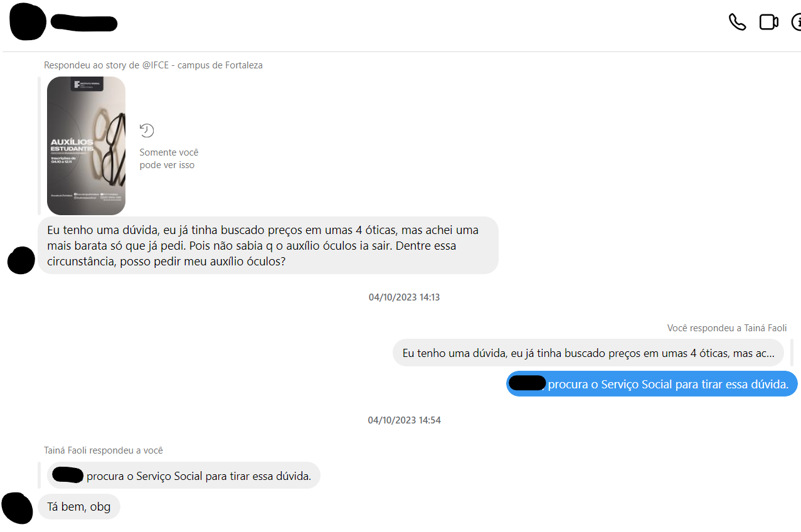Open the blacked-out profile picture in header

tap(27, 22)
